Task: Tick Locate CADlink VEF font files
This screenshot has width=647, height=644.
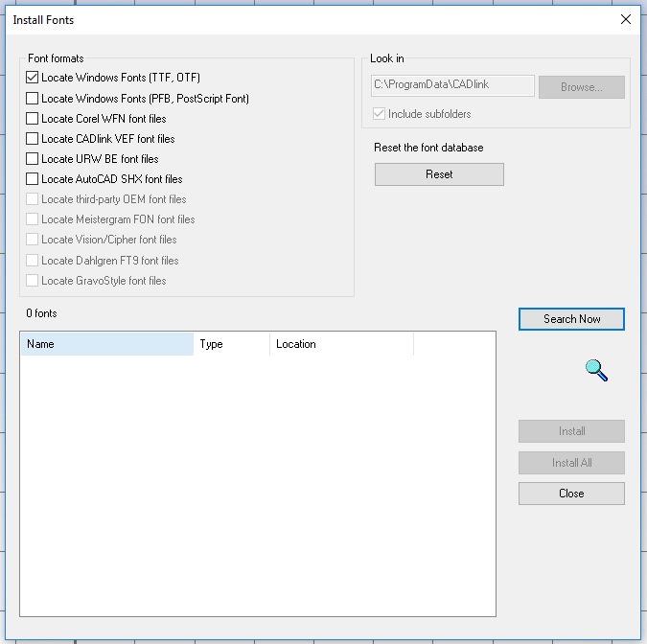Action: click(x=32, y=139)
